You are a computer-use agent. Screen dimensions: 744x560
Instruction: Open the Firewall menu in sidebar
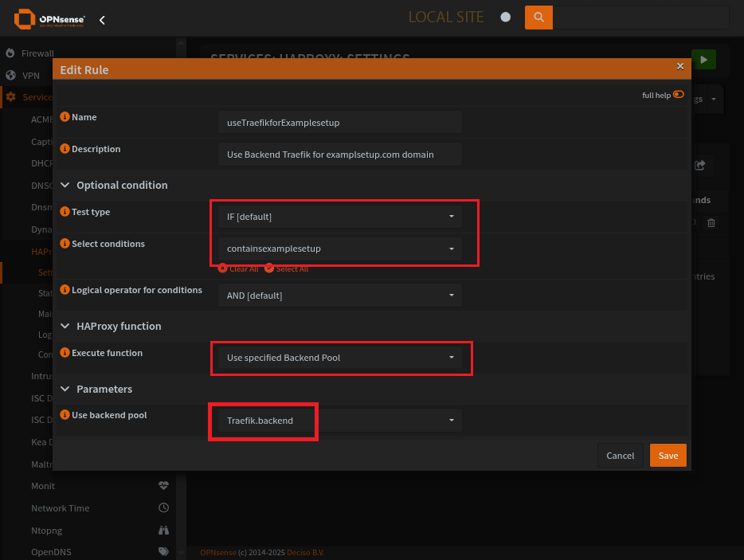point(37,53)
